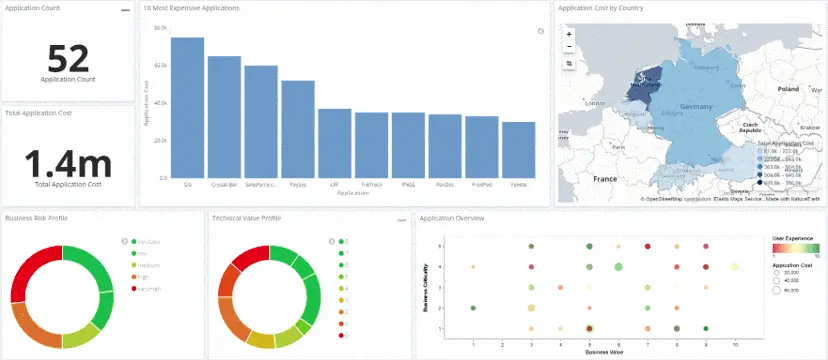This screenshot has height=360, width=828.
Task: Select value 1 in the Technical Value legend
Action: [x=343, y=324]
